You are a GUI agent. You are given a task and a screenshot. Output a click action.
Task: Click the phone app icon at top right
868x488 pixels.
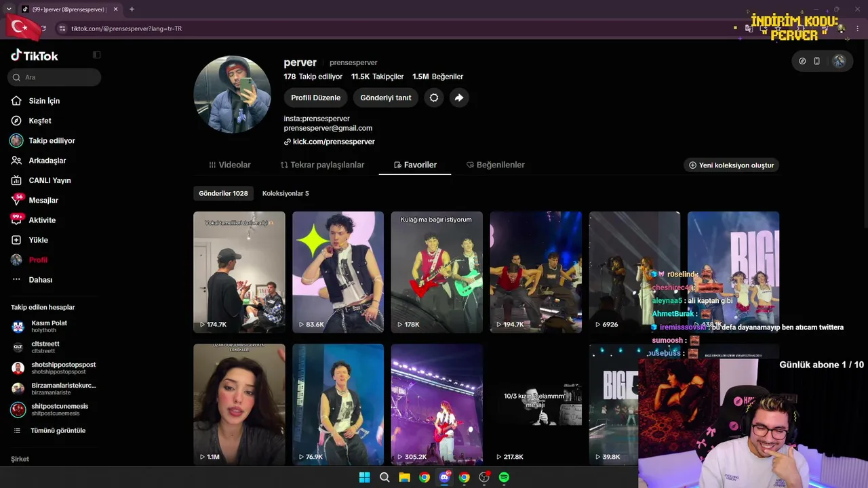coord(817,61)
